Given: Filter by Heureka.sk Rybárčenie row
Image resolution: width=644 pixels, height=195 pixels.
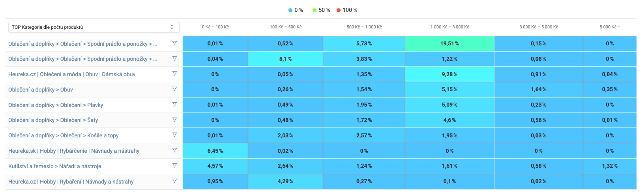Looking at the screenshot, I should point(174,150).
